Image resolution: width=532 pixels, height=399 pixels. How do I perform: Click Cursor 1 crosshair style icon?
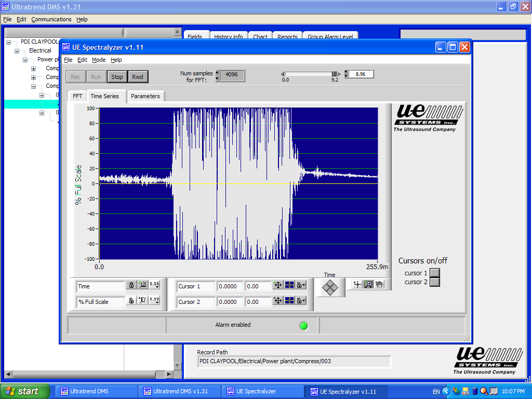click(x=289, y=285)
